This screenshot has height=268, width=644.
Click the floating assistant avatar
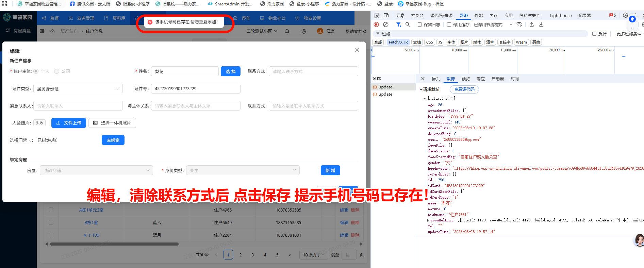click(639, 240)
